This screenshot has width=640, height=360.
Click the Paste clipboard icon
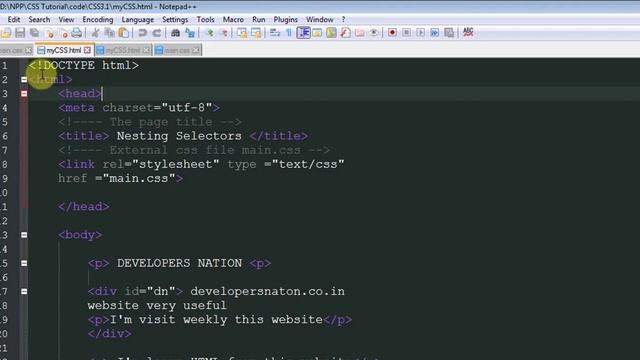(123, 33)
